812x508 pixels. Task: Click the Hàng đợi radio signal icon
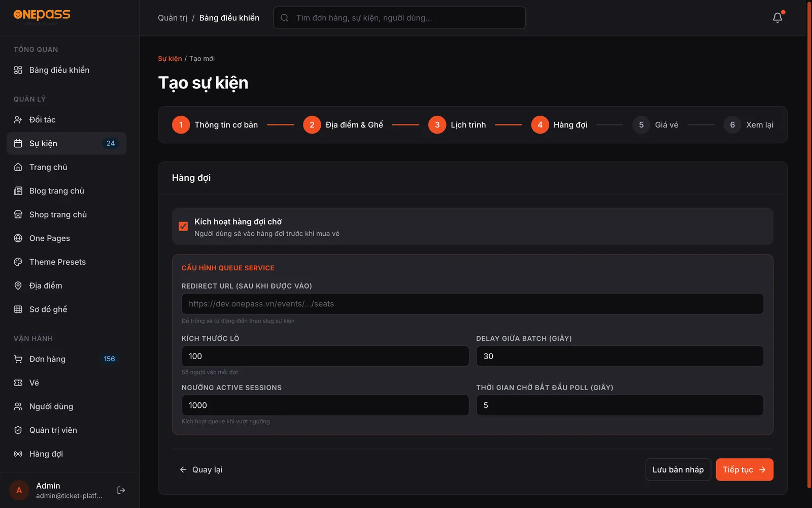click(18, 454)
